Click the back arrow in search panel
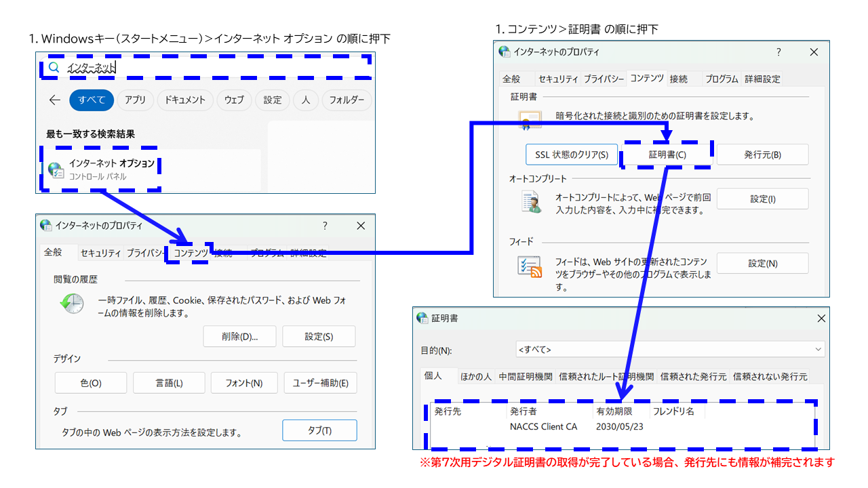The image size is (868, 488). [x=55, y=100]
